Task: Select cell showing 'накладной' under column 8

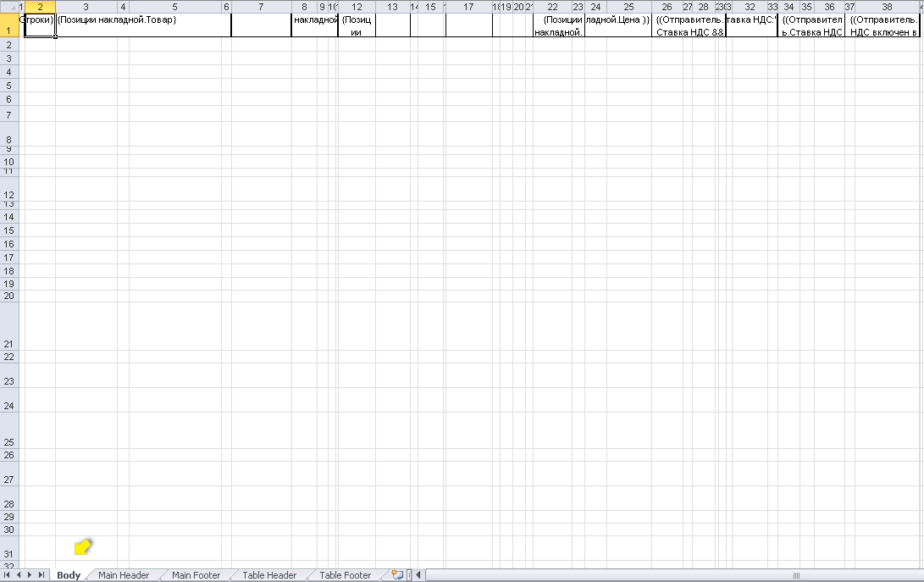Action: click(x=315, y=25)
